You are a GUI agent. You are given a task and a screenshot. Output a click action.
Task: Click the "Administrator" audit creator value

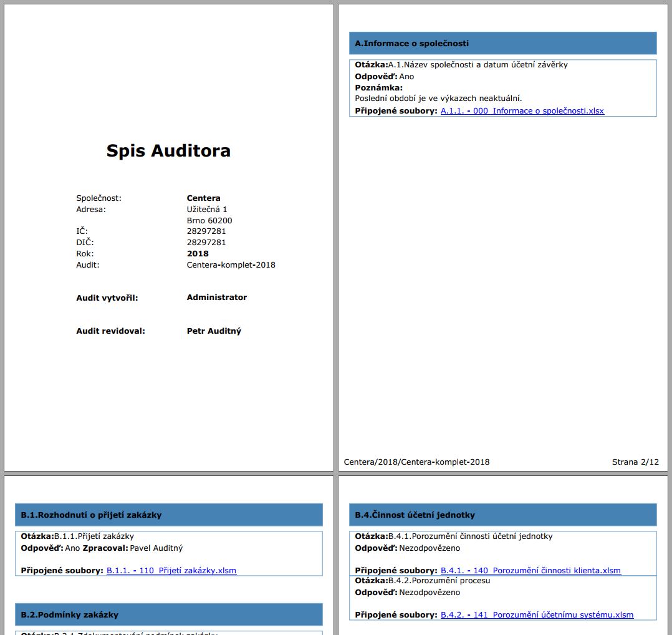pyautogui.click(x=216, y=298)
